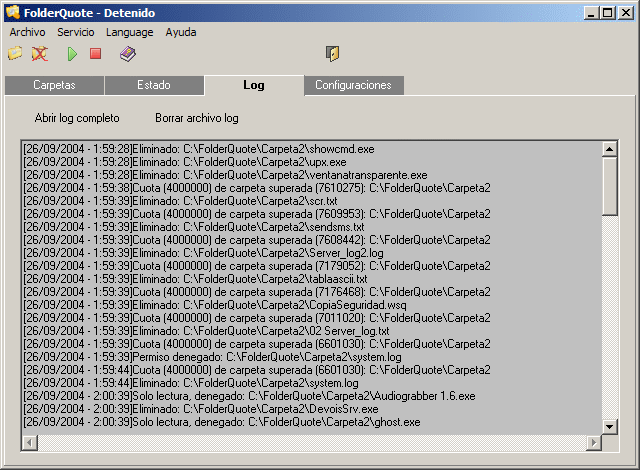The height and width of the screenshot is (470, 640).
Task: Open the Servicio menu
Action: [x=76, y=32]
